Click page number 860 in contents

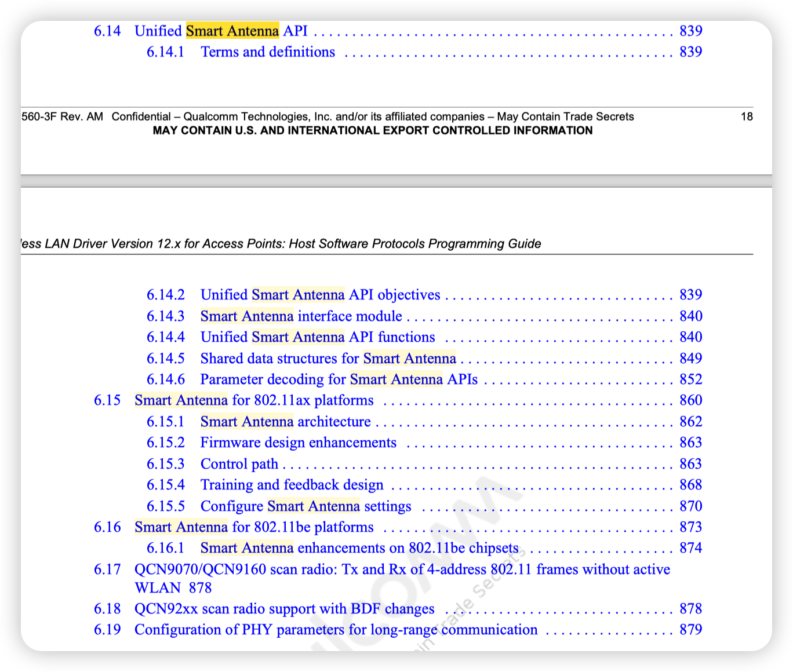pyautogui.click(x=690, y=400)
